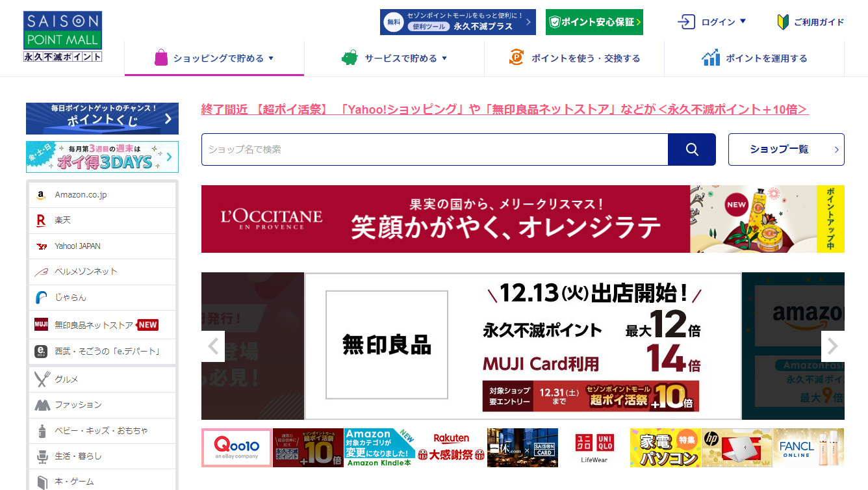The image size is (868, 490).
Task: Open the HP laptop thumbnail
Action: tap(737, 448)
